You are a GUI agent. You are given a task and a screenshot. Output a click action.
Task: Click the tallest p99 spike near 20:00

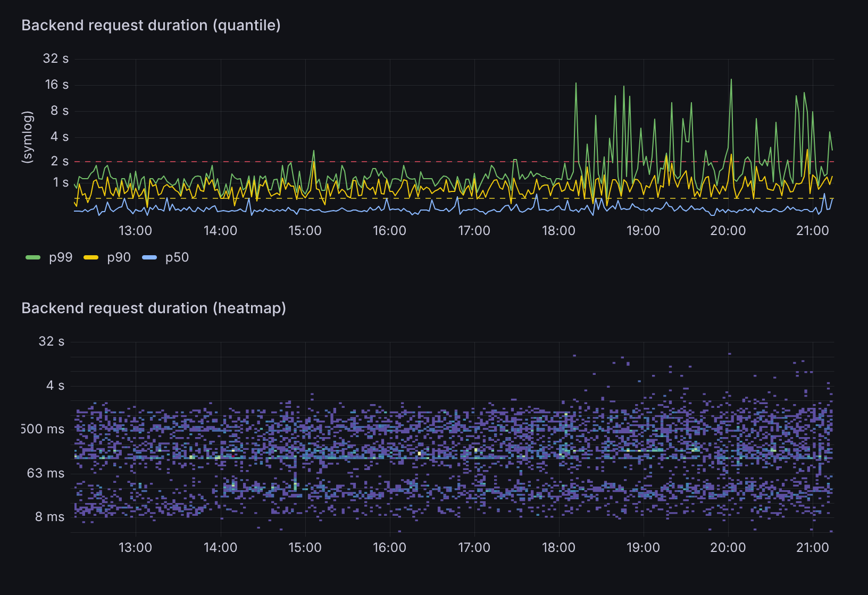(731, 81)
